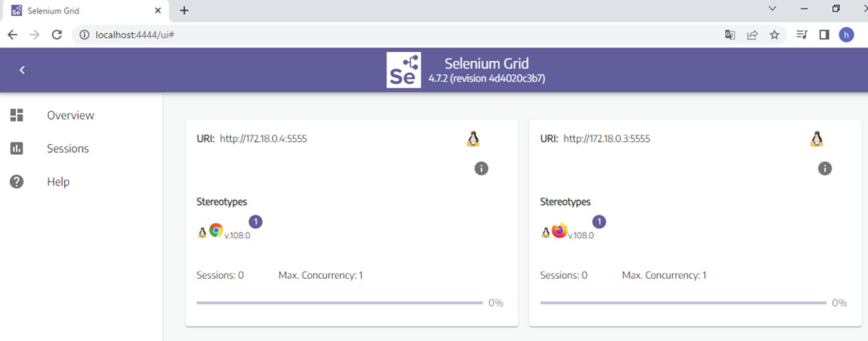
Task: Click the Linux penguin icon on second node
Action: coord(817,139)
